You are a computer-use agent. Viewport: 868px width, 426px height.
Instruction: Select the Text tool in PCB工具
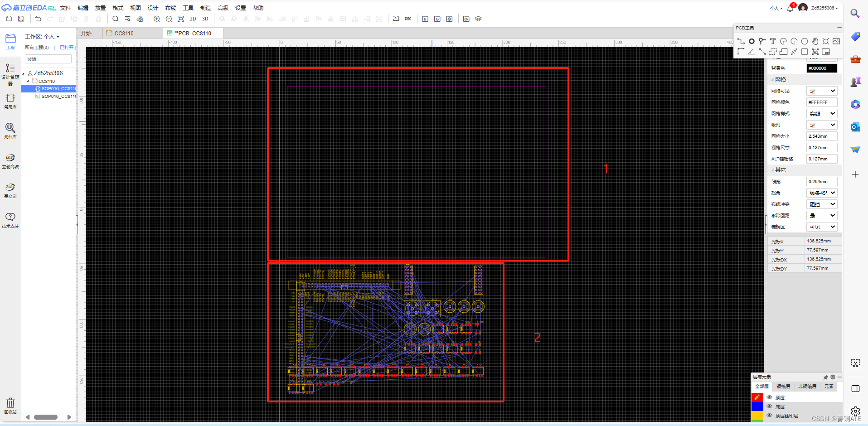tap(773, 41)
